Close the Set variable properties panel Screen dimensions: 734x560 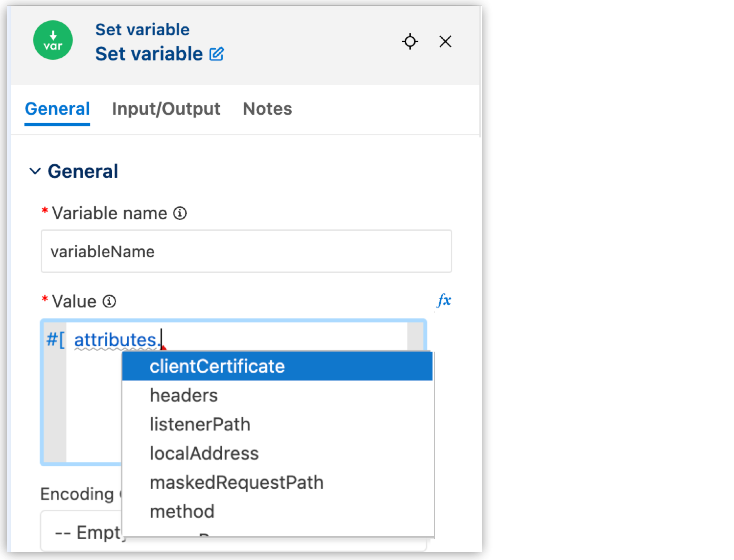[x=445, y=41]
